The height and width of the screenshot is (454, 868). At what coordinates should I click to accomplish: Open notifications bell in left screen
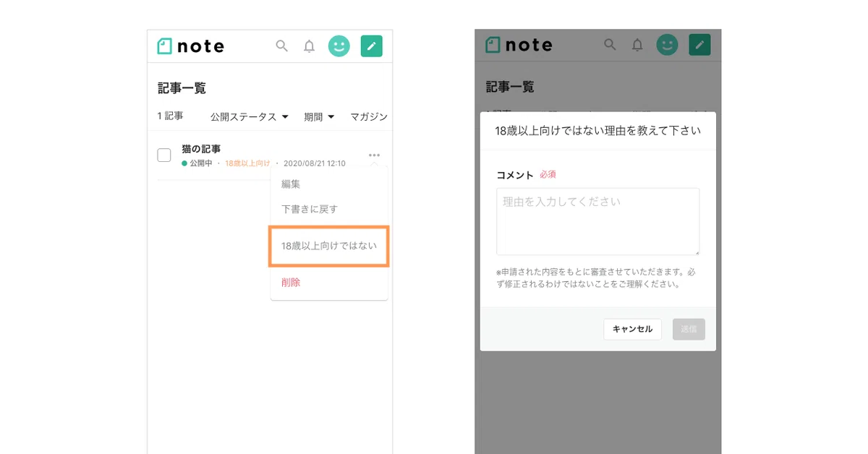click(309, 46)
